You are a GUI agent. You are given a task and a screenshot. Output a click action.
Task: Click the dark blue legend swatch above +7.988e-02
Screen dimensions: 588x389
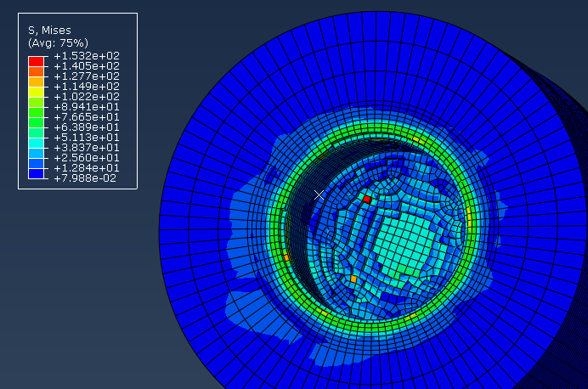click(36, 173)
